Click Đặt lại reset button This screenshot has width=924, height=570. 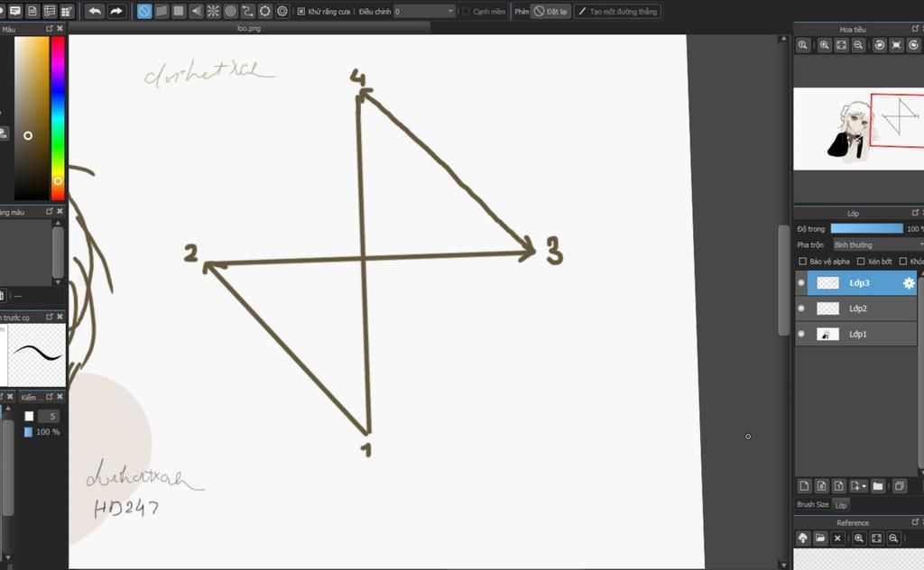click(x=551, y=11)
